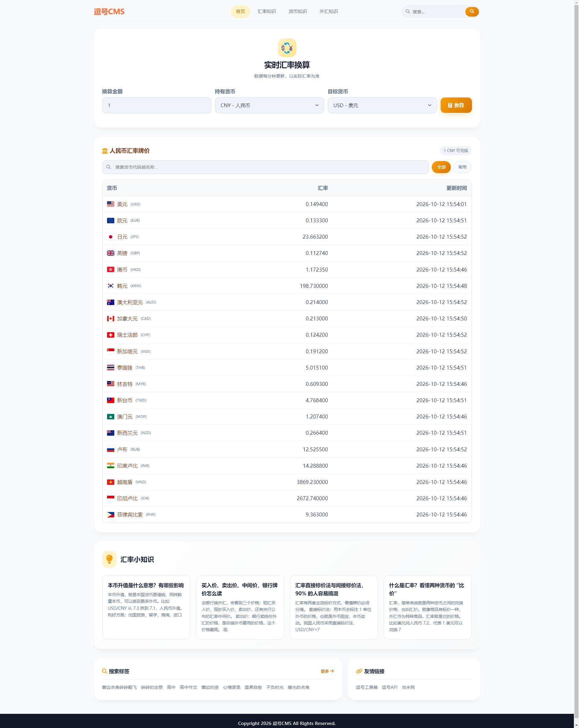Click the EU flag in the 欧元 row
Screen dimensions: 579x728
(111, 221)
